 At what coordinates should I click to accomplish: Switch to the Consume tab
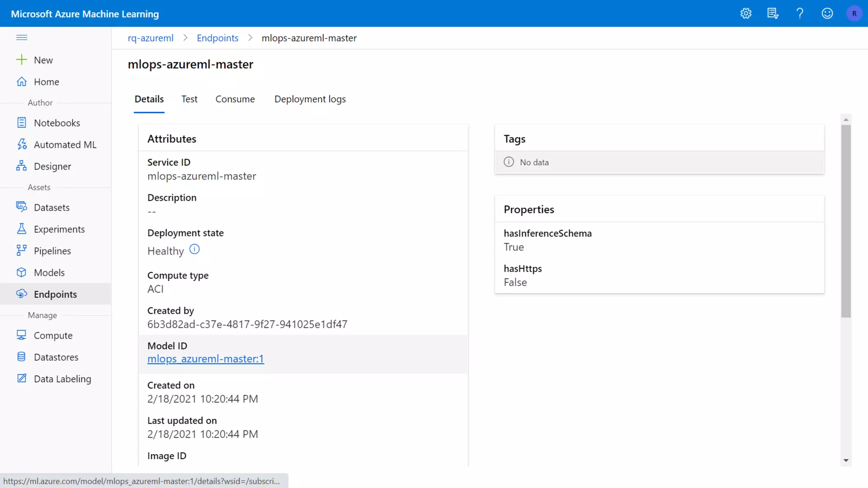click(x=235, y=99)
